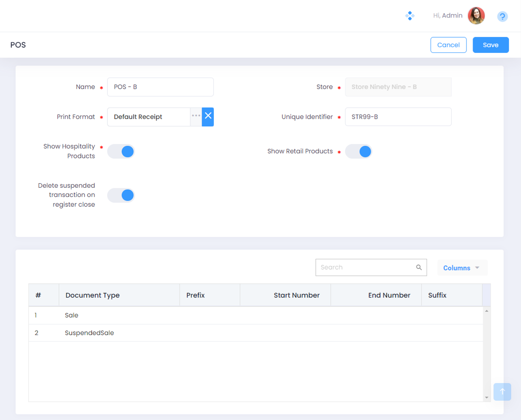Click the blue diamond apps icon
521x420 pixels.
pos(410,16)
